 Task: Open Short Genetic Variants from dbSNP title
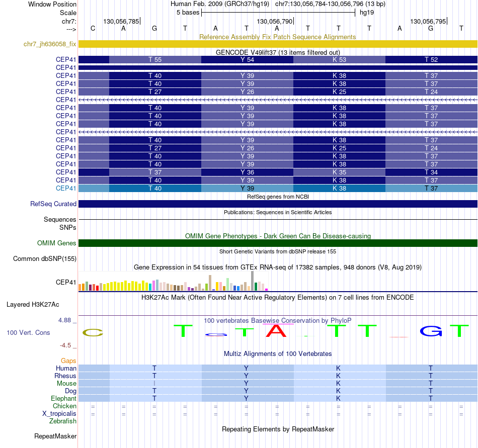[278, 251]
